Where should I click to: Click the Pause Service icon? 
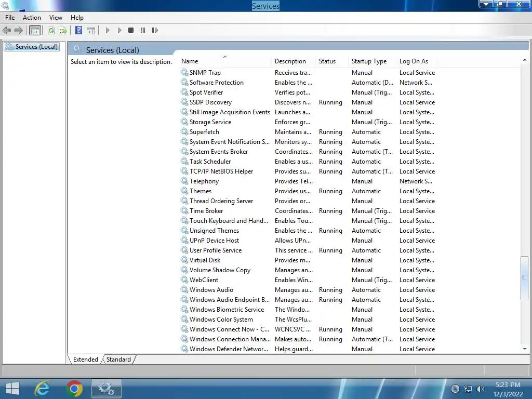coord(143,30)
